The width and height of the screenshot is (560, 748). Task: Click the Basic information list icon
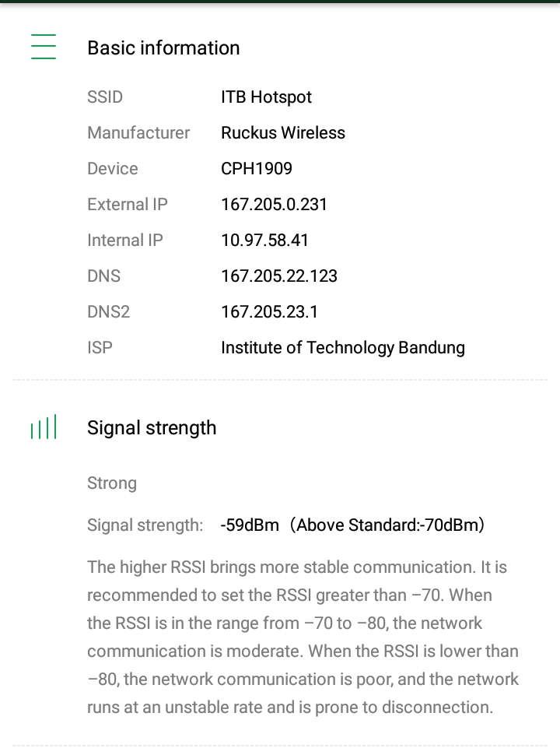tap(44, 47)
